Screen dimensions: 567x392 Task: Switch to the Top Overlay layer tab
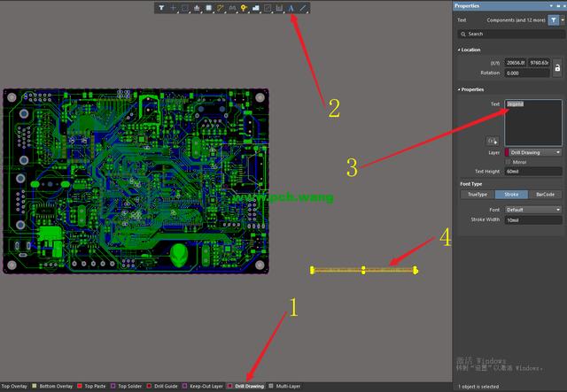click(x=14, y=386)
